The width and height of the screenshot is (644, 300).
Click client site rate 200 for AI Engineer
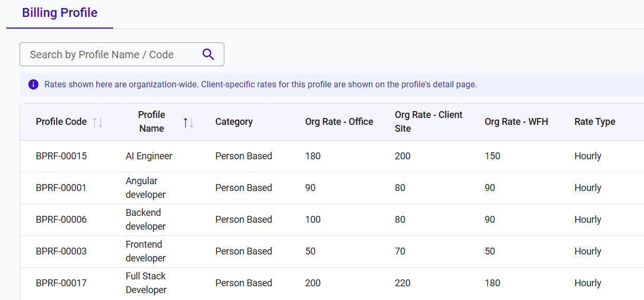click(403, 156)
